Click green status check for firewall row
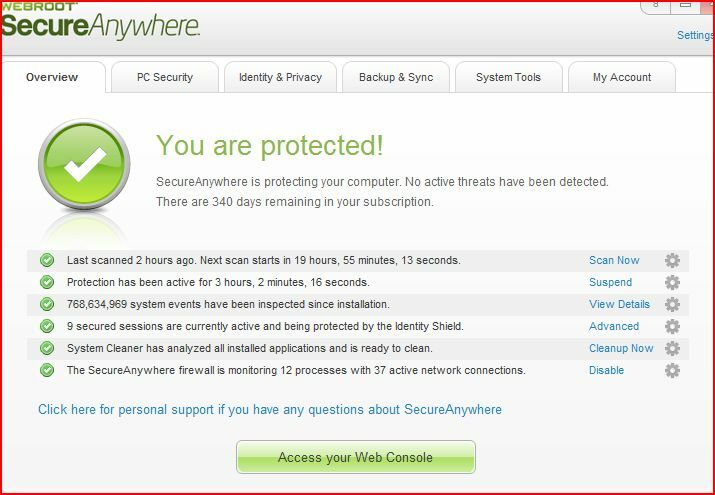 tap(47, 370)
